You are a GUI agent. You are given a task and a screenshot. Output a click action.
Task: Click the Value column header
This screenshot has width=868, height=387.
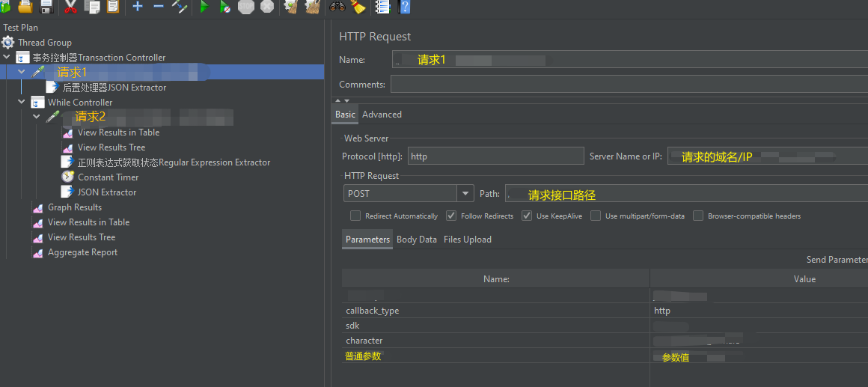759,278
